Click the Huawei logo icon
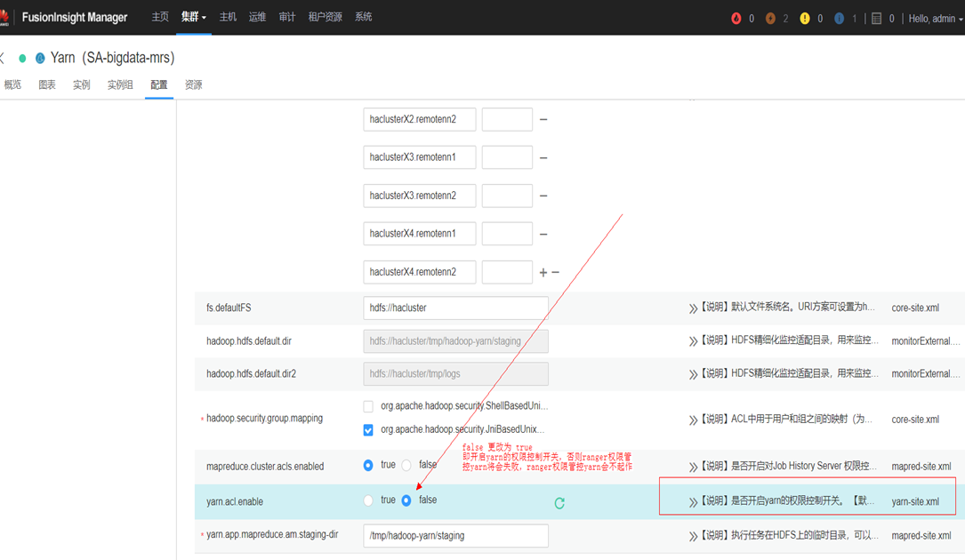The height and width of the screenshot is (560, 965). click(x=4, y=17)
